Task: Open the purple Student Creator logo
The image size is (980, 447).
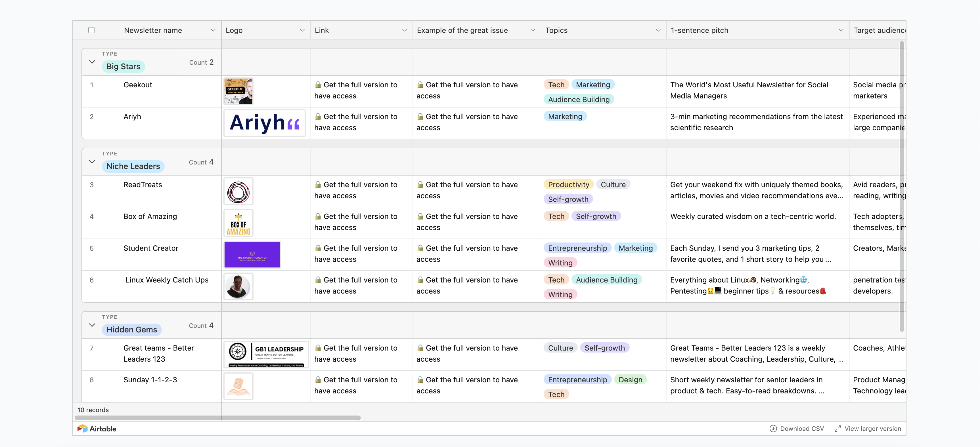Action: [252, 255]
